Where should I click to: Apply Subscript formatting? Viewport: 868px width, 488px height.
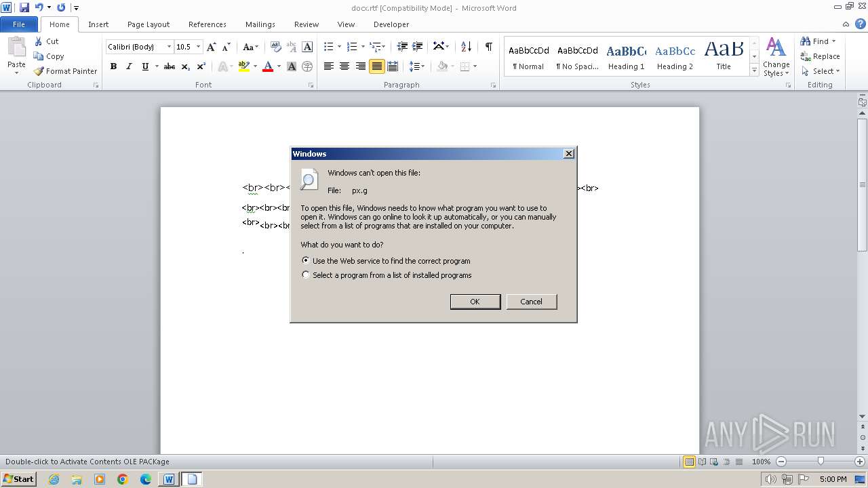point(185,66)
